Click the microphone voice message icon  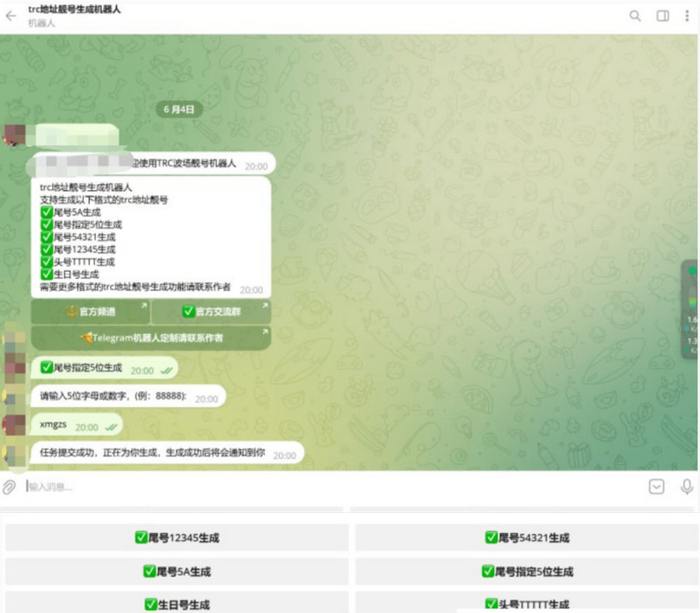click(687, 486)
